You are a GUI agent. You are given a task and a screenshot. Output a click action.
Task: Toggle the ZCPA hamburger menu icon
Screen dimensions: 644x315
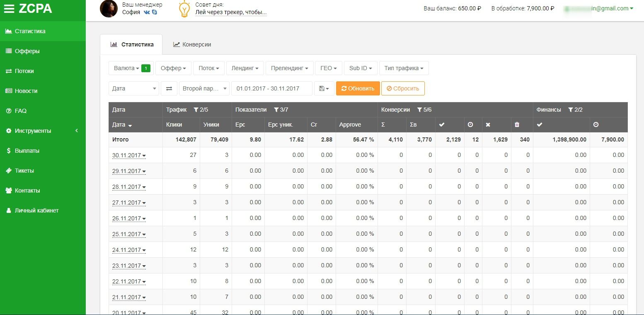click(x=9, y=9)
